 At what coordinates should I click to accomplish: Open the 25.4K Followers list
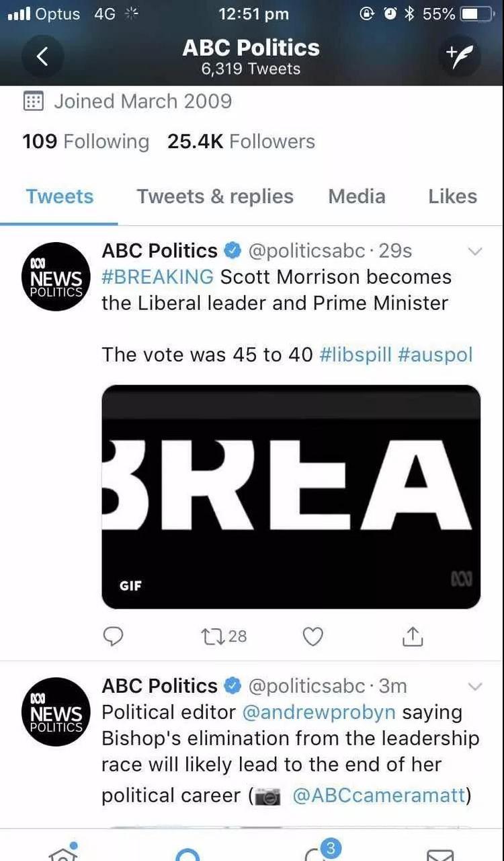click(x=241, y=141)
